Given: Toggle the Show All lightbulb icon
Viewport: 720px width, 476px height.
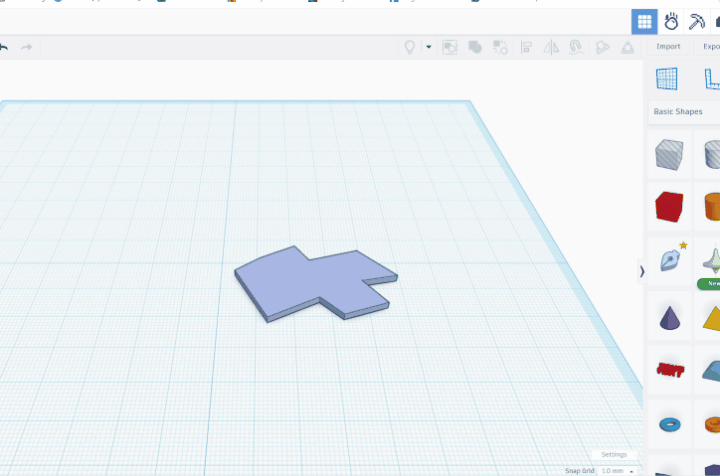Looking at the screenshot, I should [x=410, y=47].
